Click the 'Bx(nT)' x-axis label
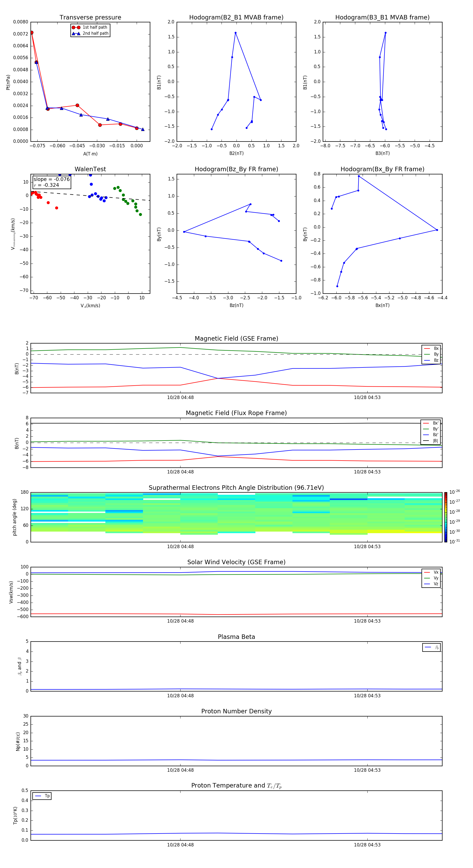Screen dimensions: 473x868 [x=382, y=306]
